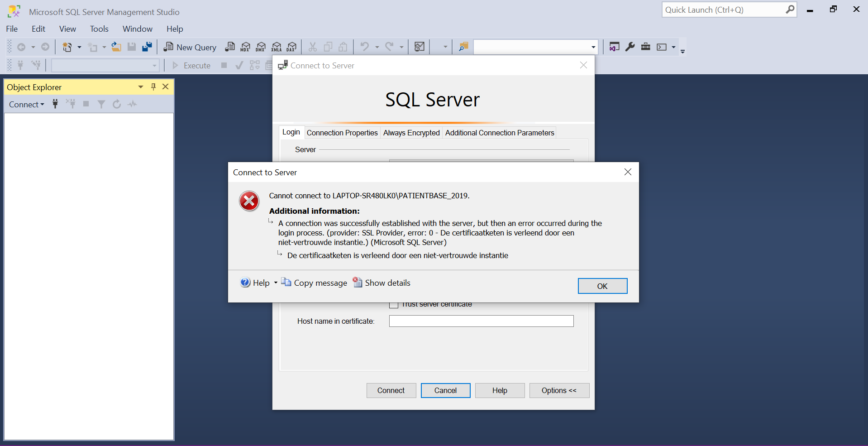Open the Toolbox briefcase icon
Viewport: 868px width, 446px height.
[x=646, y=47]
